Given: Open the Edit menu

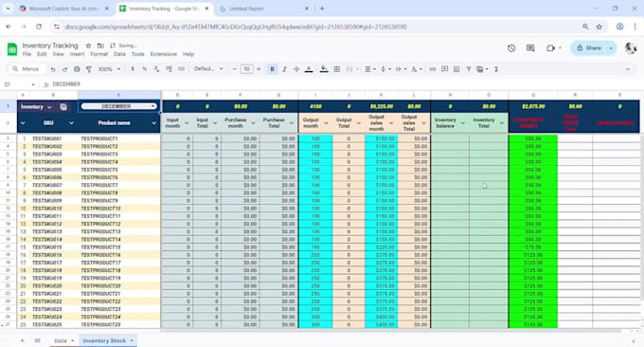Looking at the screenshot, I should coord(42,54).
